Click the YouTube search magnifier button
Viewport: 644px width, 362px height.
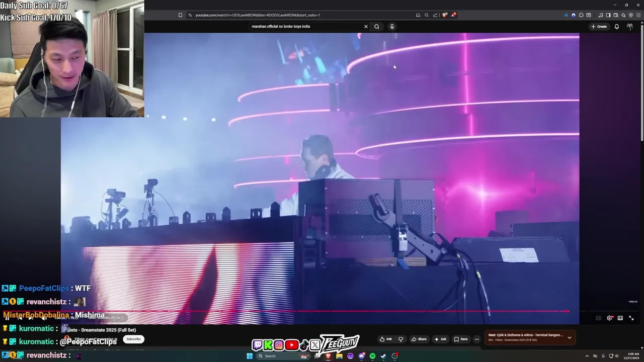pos(376,27)
